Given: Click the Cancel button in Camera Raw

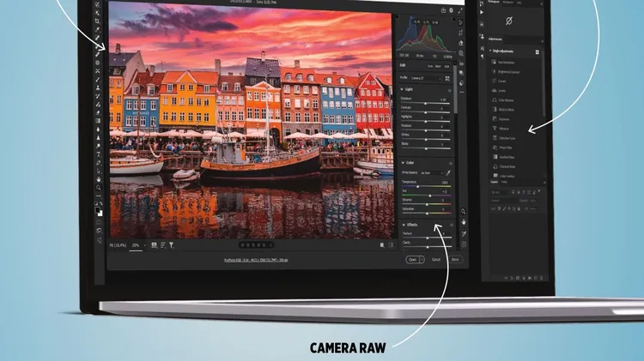Looking at the screenshot, I should (x=436, y=259).
